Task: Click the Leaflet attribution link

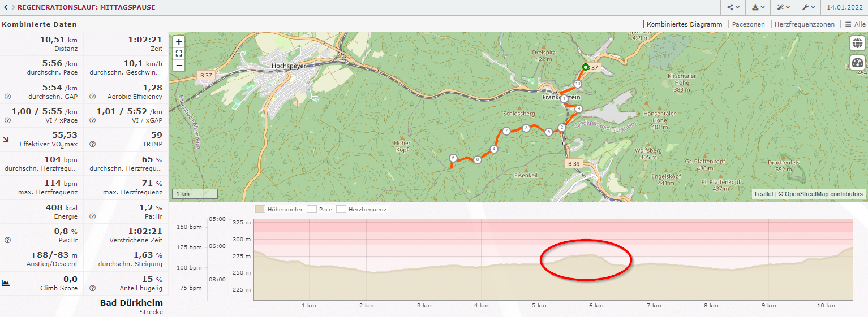Action: click(764, 194)
